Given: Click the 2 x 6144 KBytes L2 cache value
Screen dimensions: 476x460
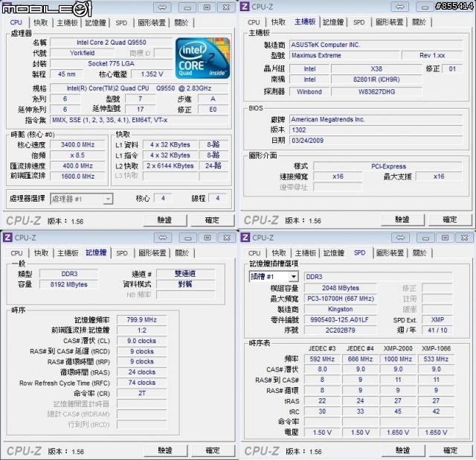Looking at the screenshot, I should pos(170,166).
